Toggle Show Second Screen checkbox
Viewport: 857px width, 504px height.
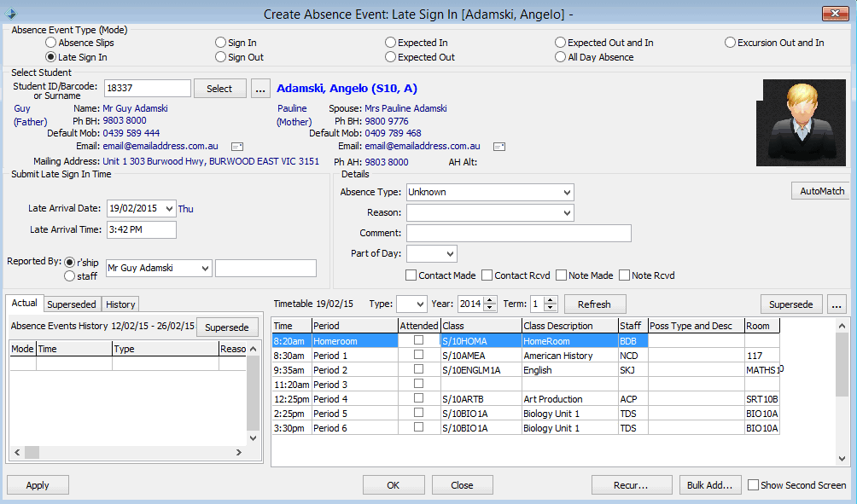753,485
